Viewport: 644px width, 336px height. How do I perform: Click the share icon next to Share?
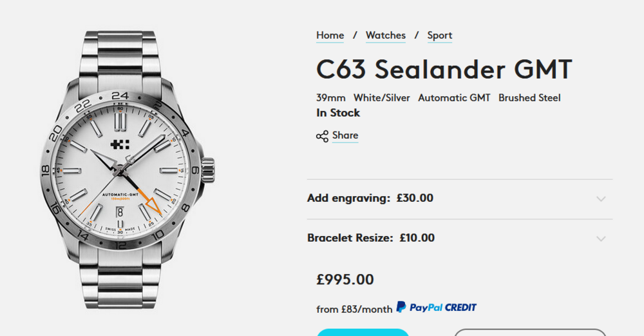pos(322,136)
